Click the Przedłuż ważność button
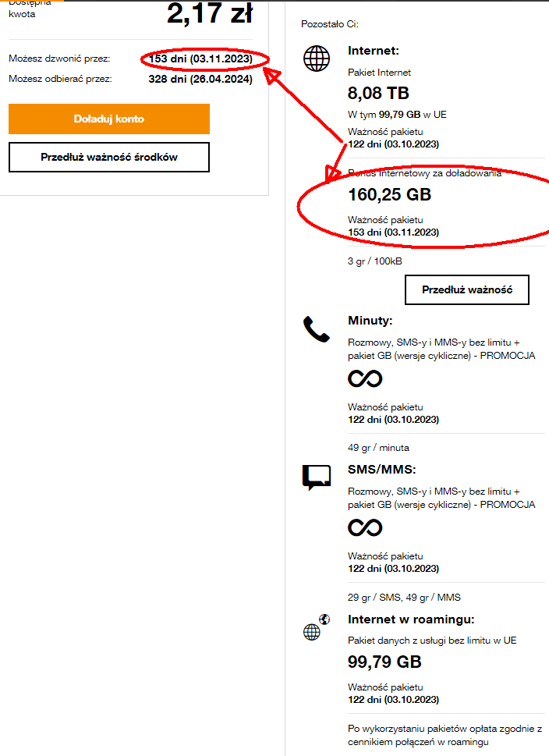 [x=466, y=289]
